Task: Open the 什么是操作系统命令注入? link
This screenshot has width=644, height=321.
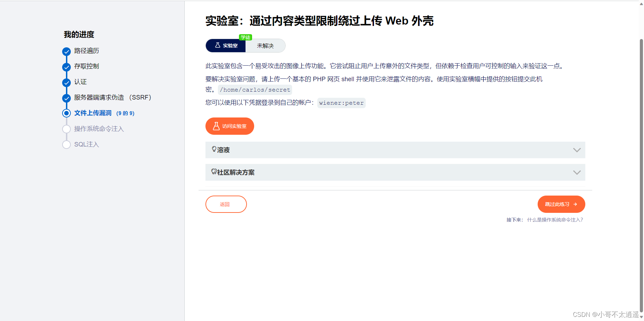Action: click(x=555, y=220)
